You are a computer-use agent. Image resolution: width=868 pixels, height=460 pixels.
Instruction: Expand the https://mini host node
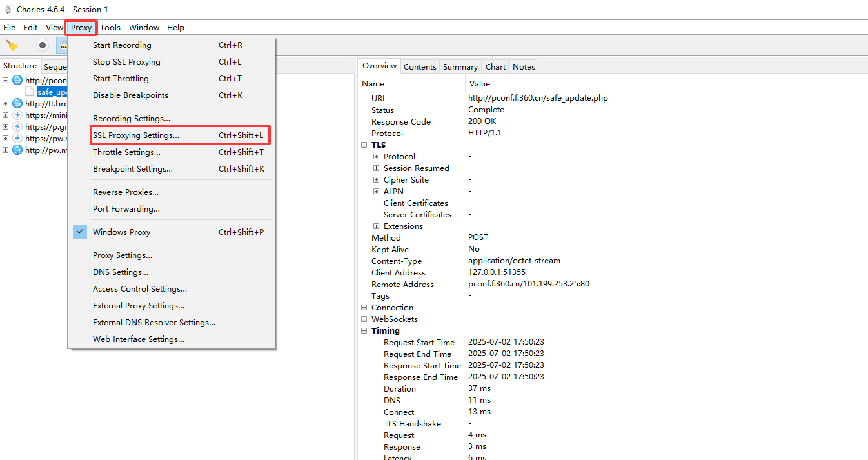6,115
